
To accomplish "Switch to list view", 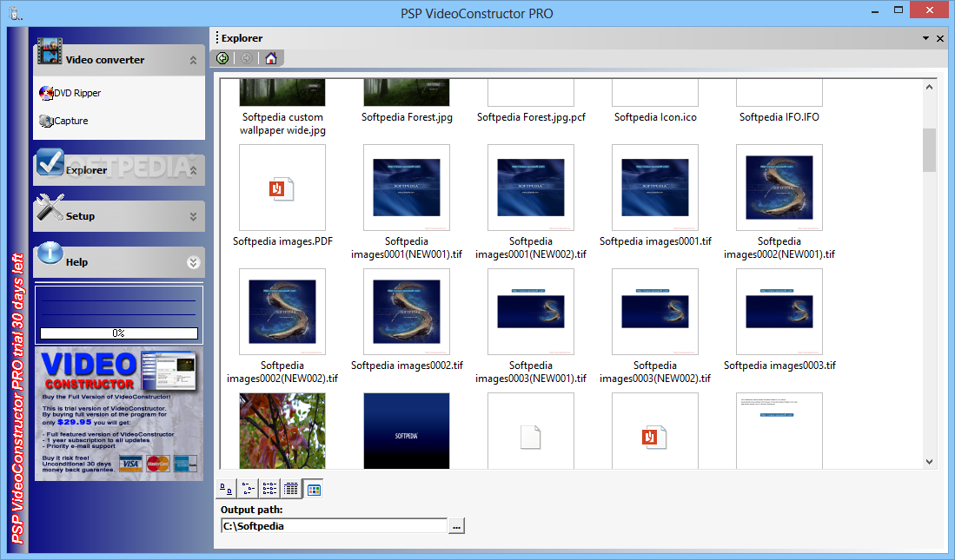I will coord(269,489).
